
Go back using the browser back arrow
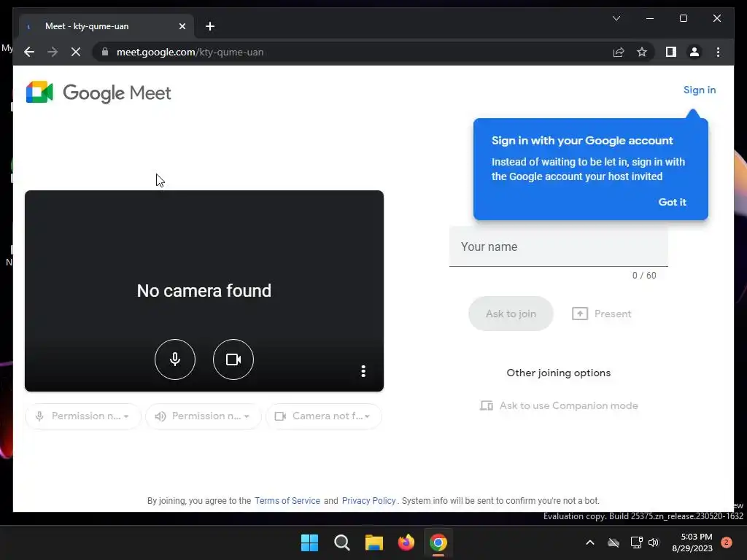(29, 52)
